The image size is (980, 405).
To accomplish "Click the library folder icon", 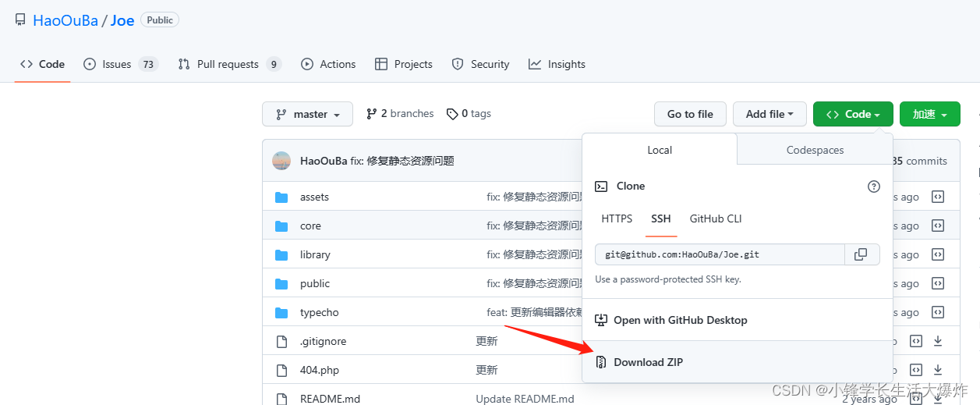I will click(281, 254).
